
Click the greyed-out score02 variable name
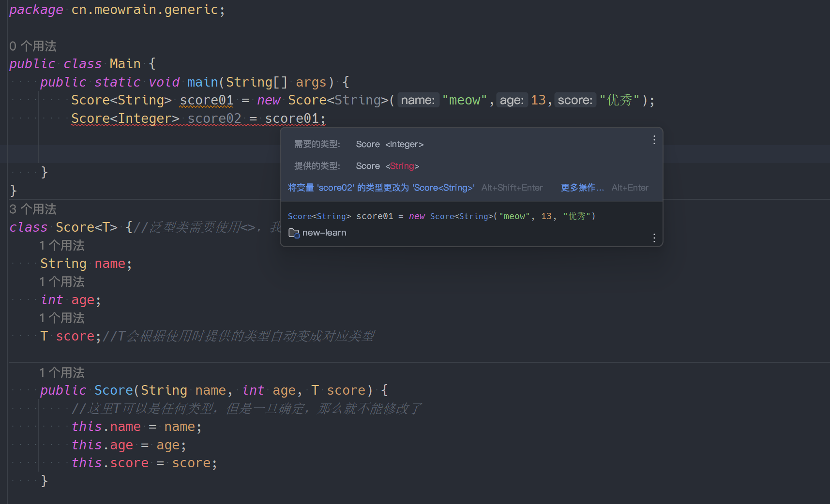[x=214, y=119]
